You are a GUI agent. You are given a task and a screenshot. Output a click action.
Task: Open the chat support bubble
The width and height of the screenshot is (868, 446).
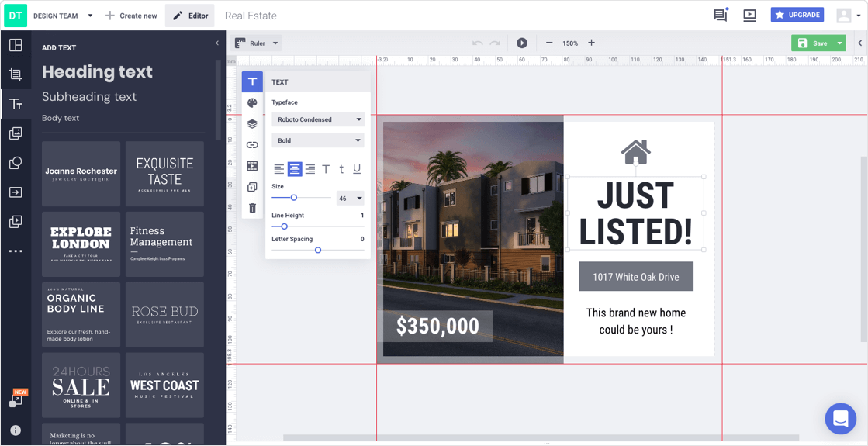(840, 418)
